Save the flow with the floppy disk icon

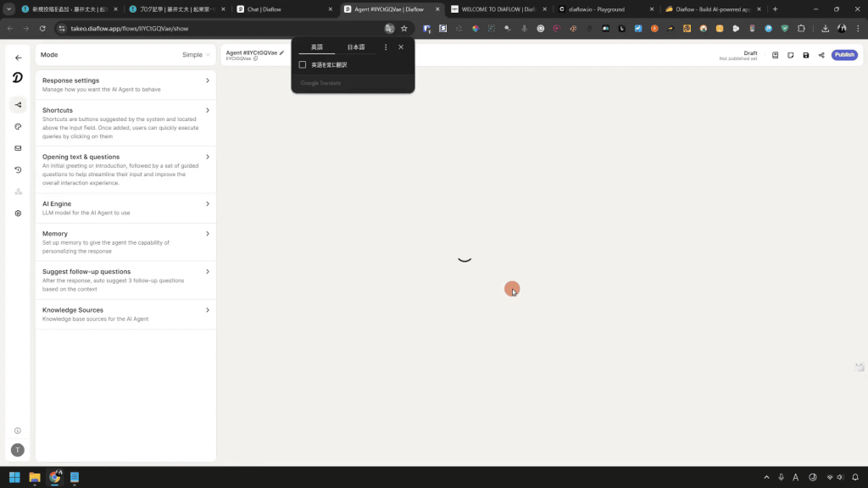806,55
